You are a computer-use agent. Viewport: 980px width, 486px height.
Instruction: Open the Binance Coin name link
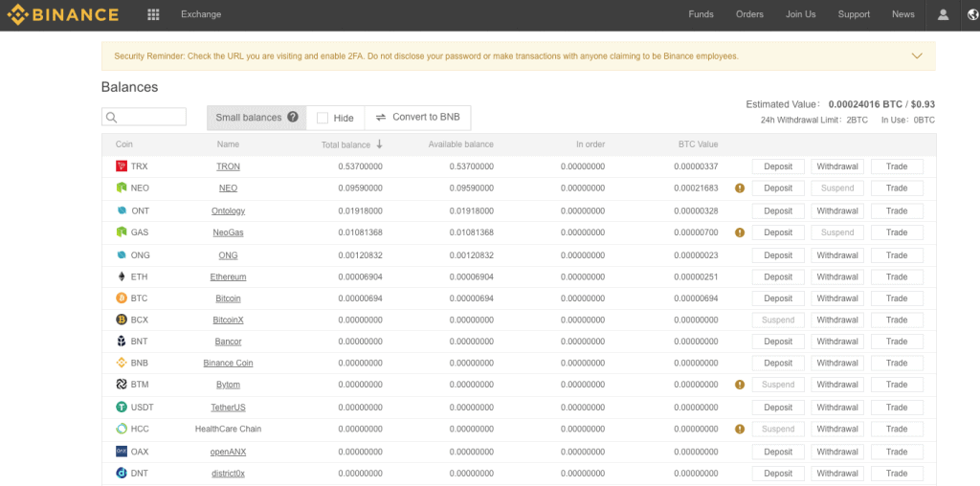point(228,363)
